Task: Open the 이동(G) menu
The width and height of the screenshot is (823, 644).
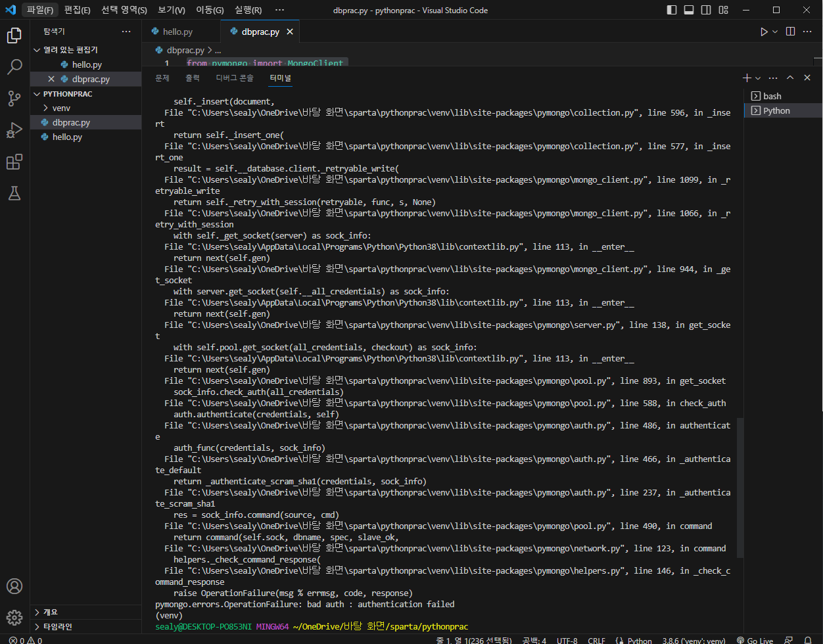Action: point(210,10)
